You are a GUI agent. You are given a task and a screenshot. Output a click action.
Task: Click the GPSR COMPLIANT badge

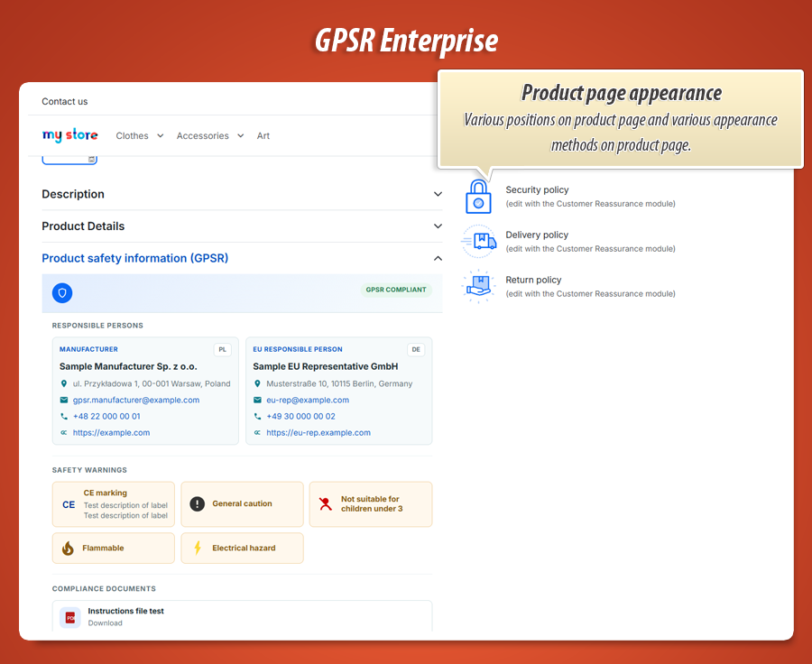click(396, 290)
